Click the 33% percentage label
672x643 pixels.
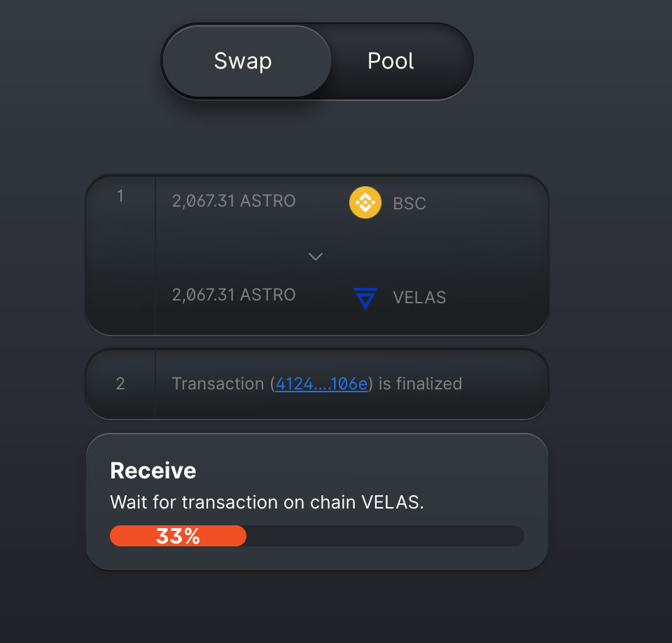point(178,537)
